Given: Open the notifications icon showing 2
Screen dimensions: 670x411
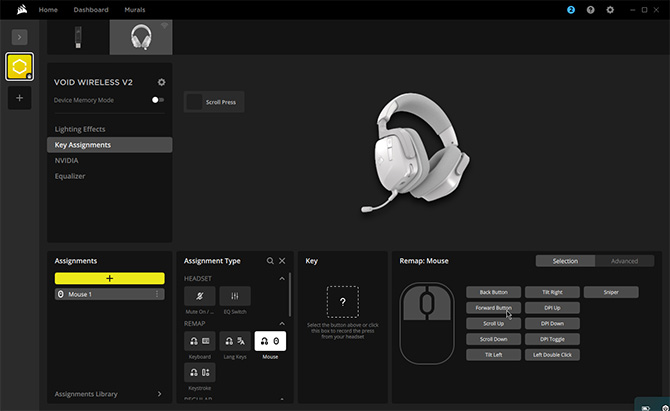Looking at the screenshot, I should coord(571,10).
